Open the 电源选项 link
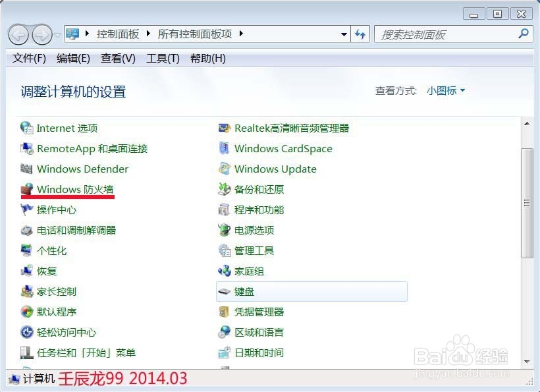This screenshot has height=392, width=540. point(254,230)
